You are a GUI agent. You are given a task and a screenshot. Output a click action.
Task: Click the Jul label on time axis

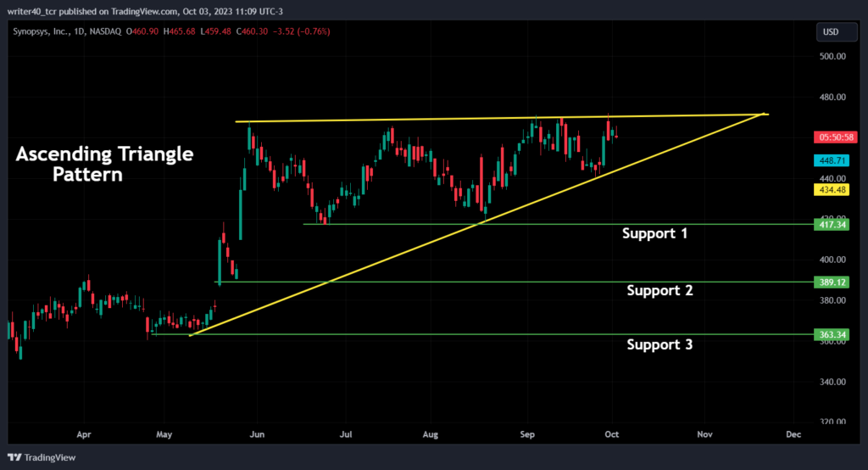coord(346,434)
